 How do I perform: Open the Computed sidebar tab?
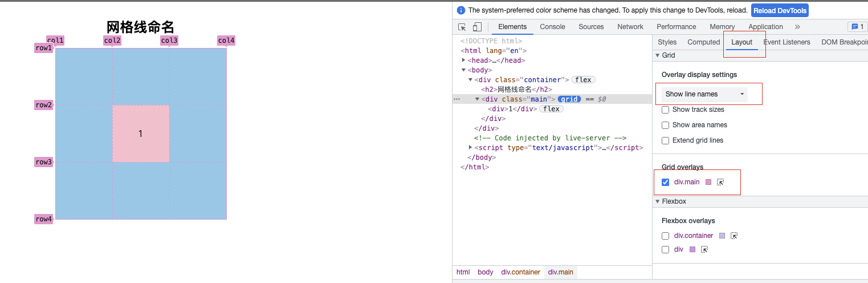704,42
